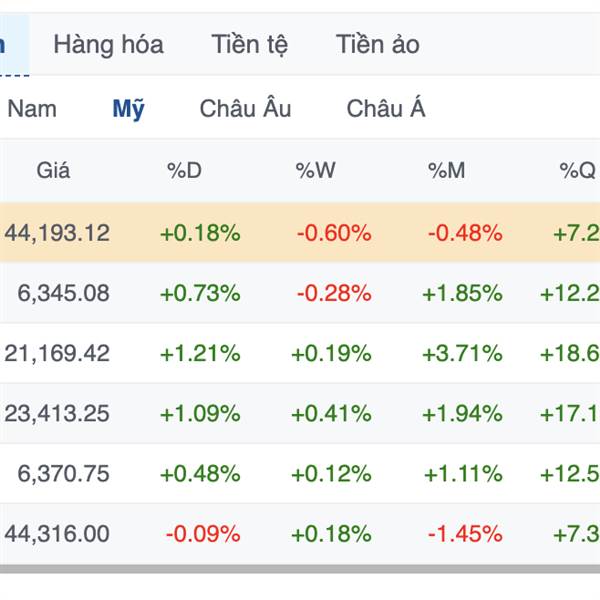Viewport: 600px width, 600px height.
Task: Select the highlighted 44,193.12 row
Action: [x=300, y=233]
